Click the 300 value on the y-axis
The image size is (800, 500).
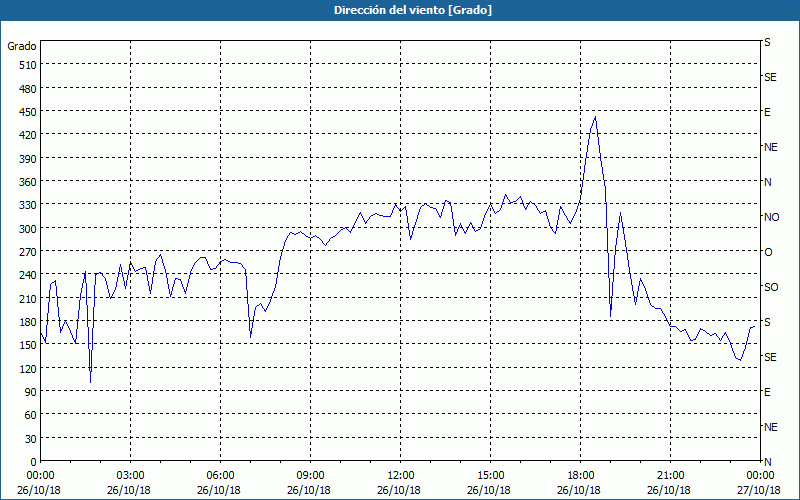[28, 228]
